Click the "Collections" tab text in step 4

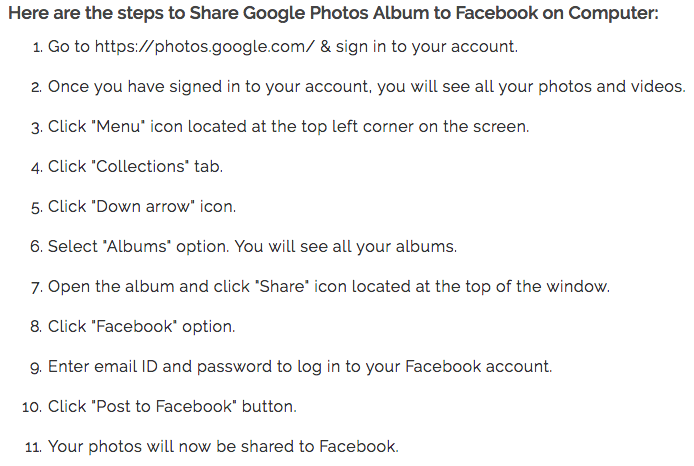coord(140,166)
